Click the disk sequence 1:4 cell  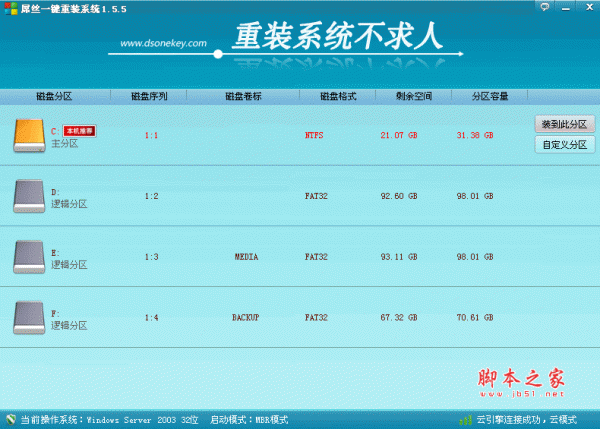152,318
